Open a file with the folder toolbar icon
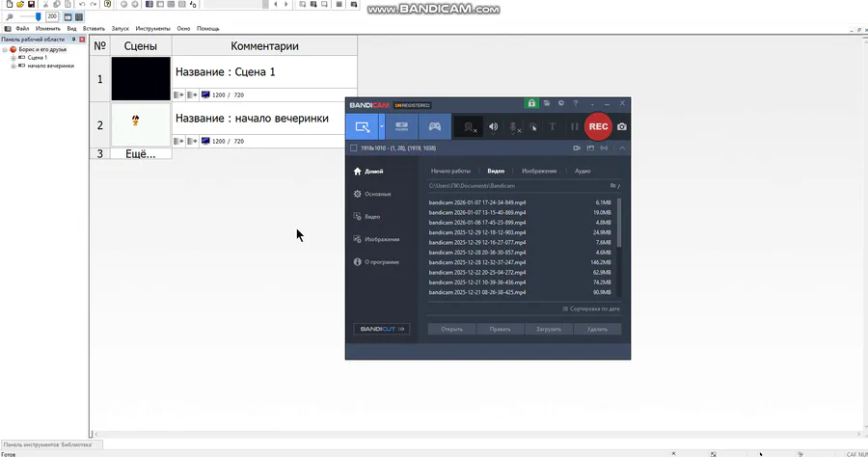The width and height of the screenshot is (868, 457). point(20,4)
